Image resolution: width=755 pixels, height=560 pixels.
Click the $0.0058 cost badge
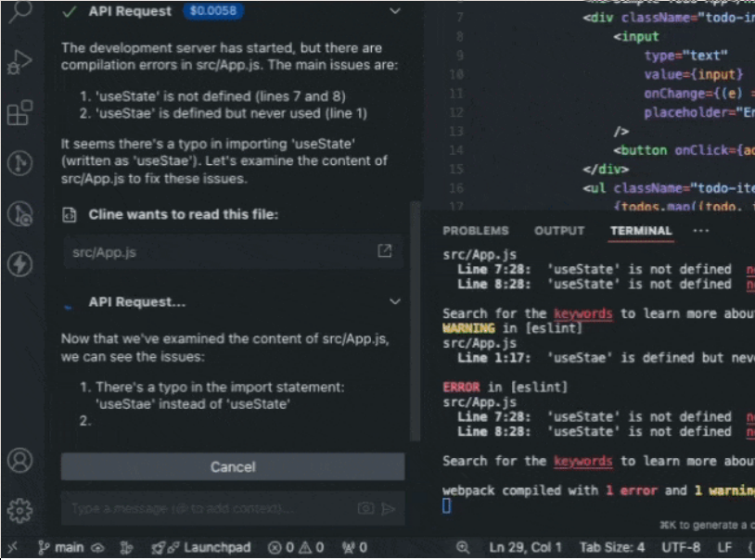click(212, 10)
